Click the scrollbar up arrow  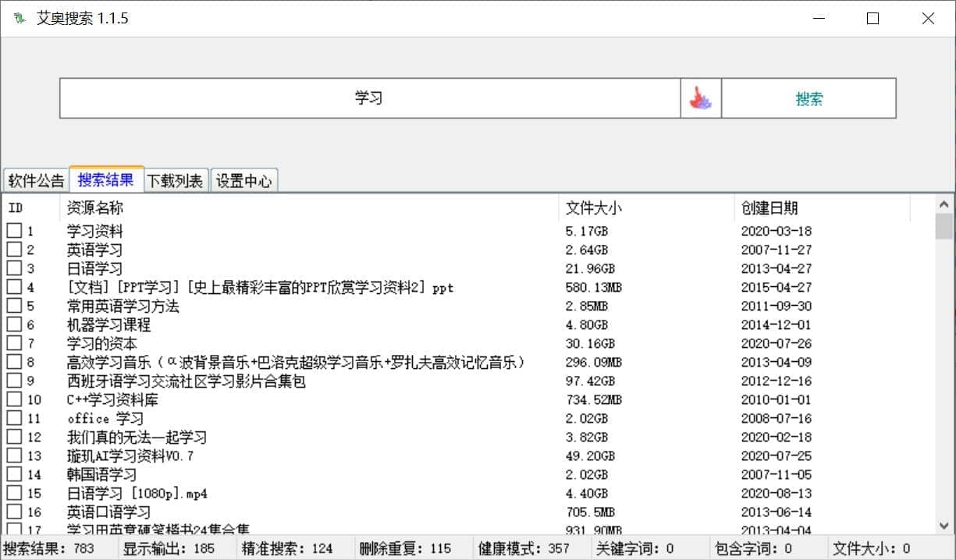coord(942,204)
